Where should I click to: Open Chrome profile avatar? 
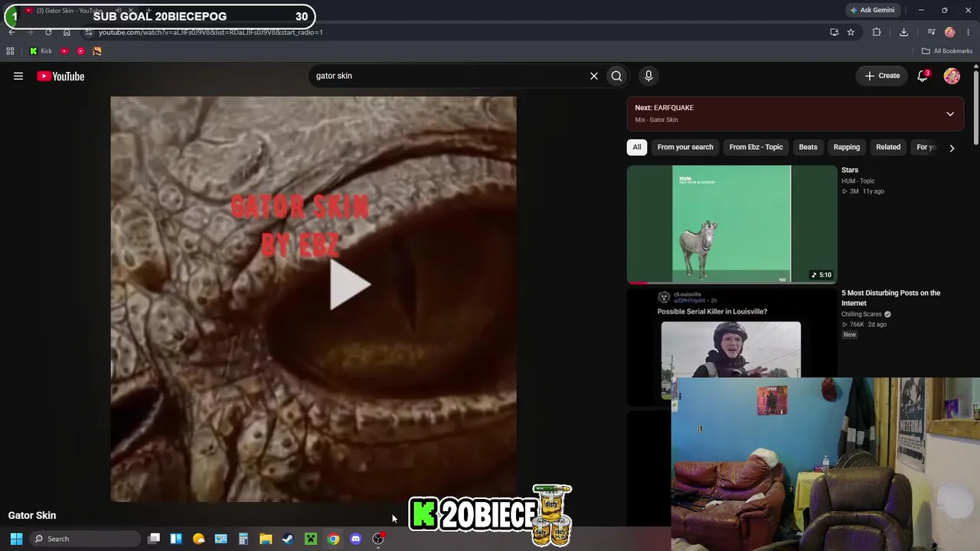pyautogui.click(x=950, y=32)
